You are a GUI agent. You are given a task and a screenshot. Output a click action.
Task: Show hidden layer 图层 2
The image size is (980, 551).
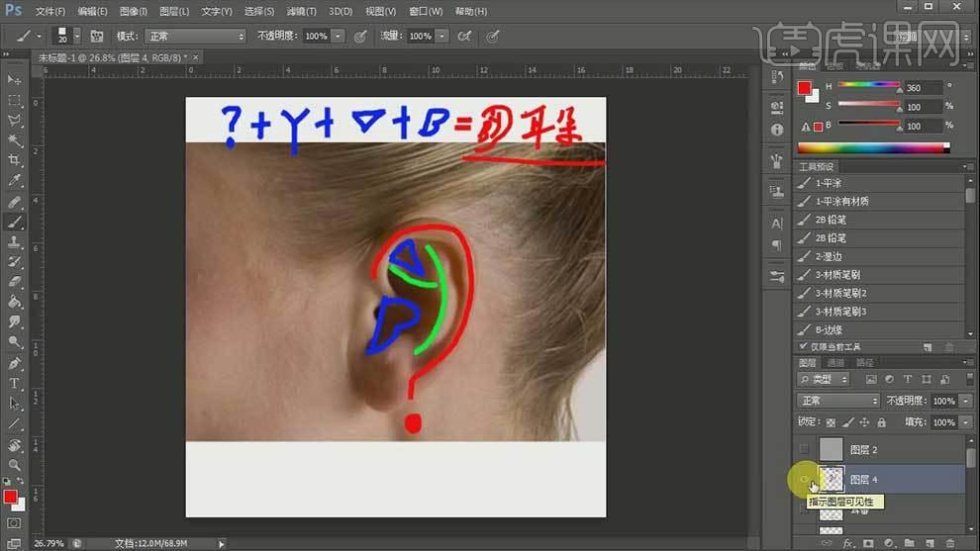tap(804, 448)
